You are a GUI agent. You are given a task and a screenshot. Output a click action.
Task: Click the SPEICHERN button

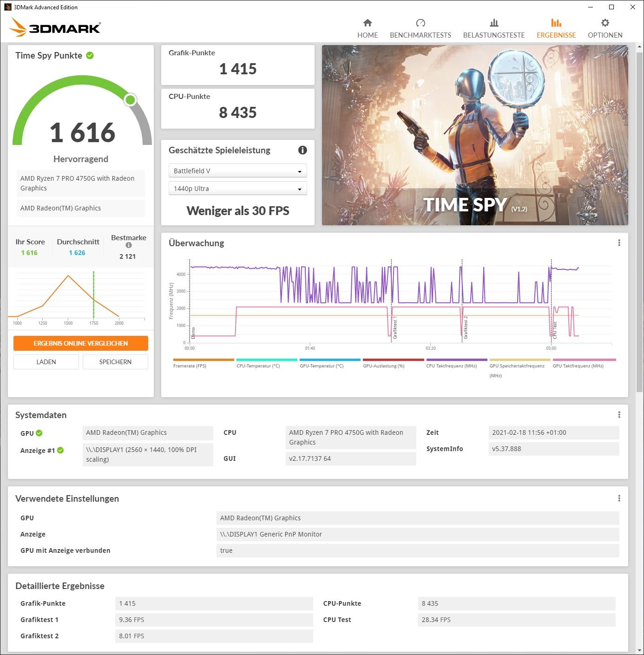115,362
